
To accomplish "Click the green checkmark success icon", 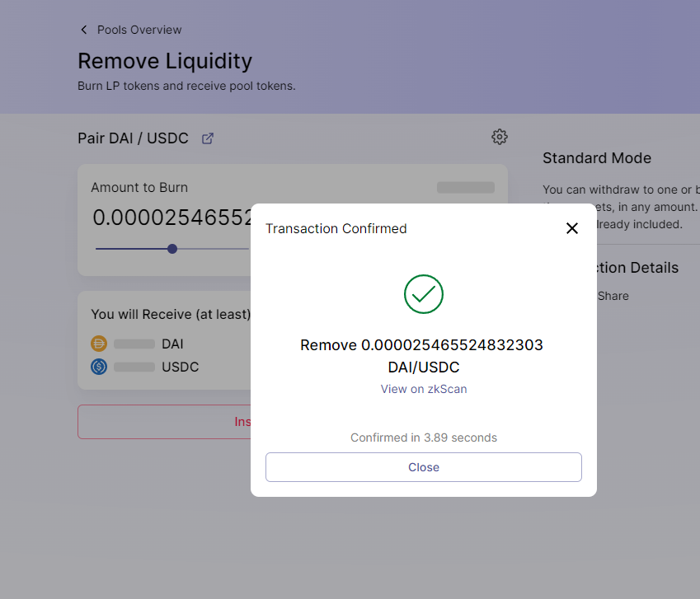I will tap(424, 294).
